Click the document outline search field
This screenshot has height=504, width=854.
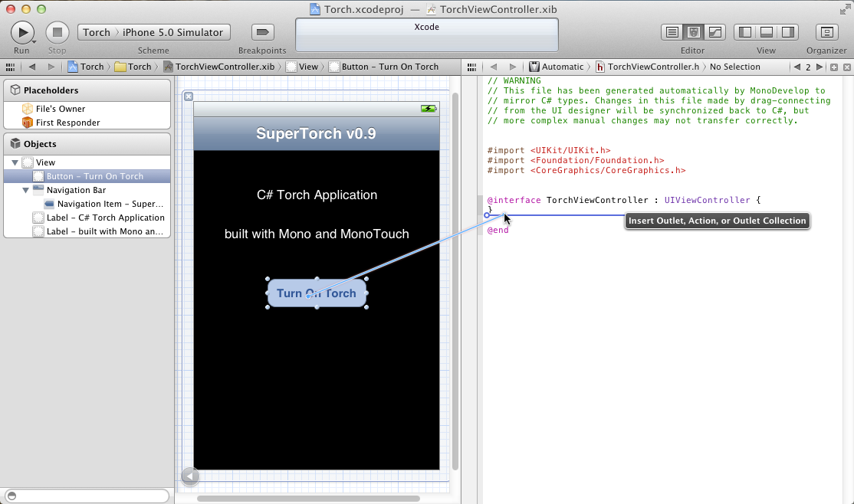pos(87,496)
